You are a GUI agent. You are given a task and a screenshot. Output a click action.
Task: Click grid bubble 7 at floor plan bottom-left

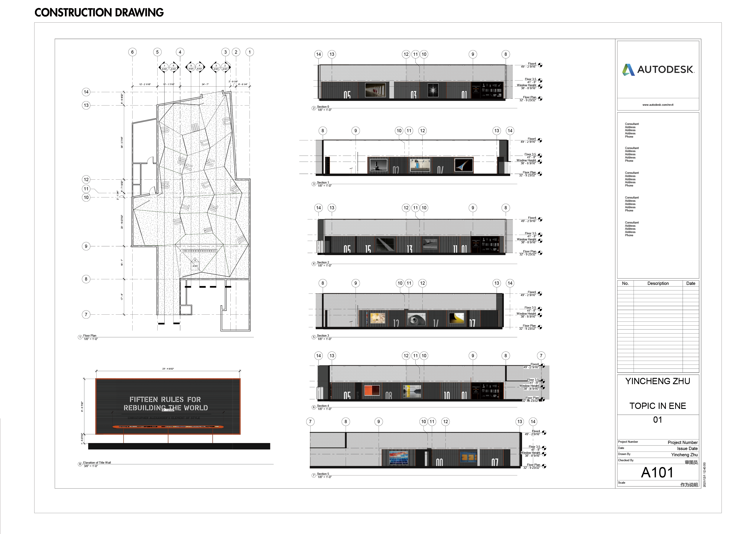[86, 315]
